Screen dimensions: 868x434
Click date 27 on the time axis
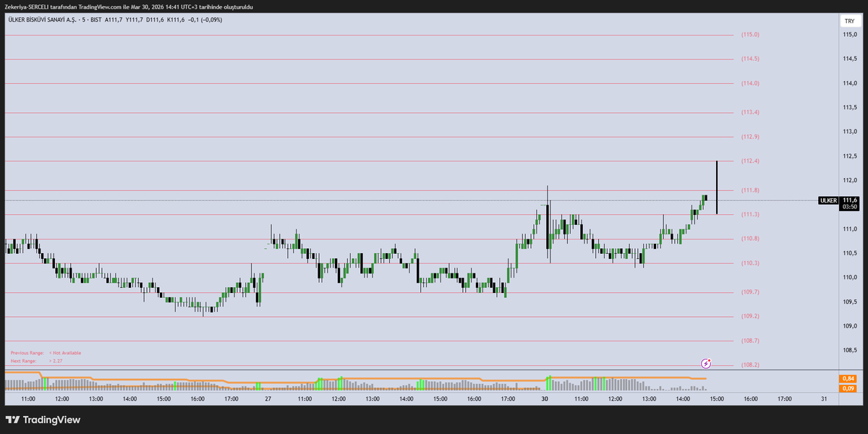pyautogui.click(x=268, y=399)
